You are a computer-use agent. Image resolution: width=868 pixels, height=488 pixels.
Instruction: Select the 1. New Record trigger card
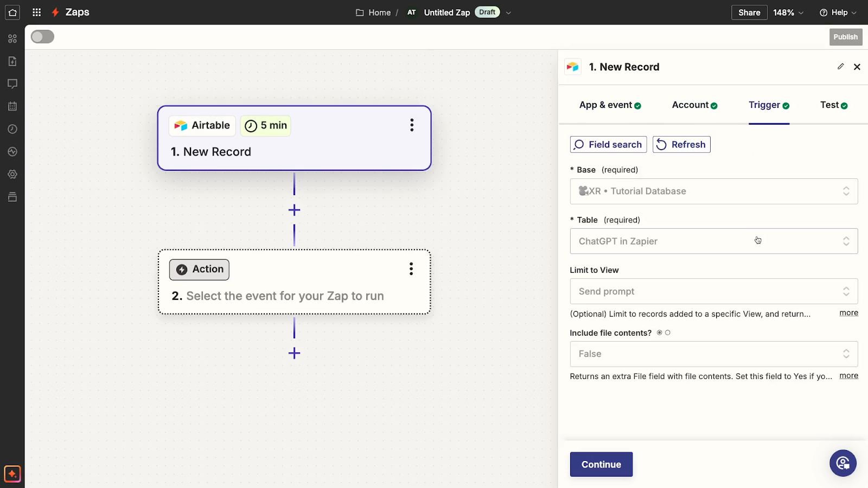(294, 138)
